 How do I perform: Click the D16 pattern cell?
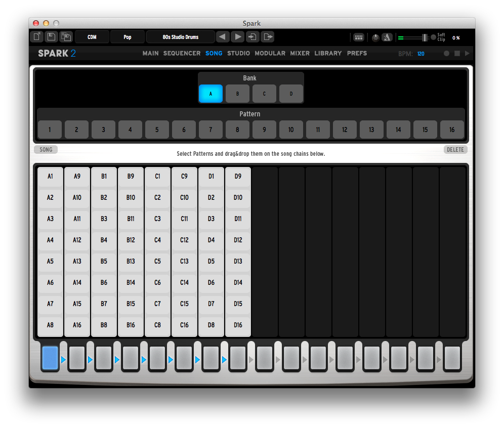[x=238, y=325]
